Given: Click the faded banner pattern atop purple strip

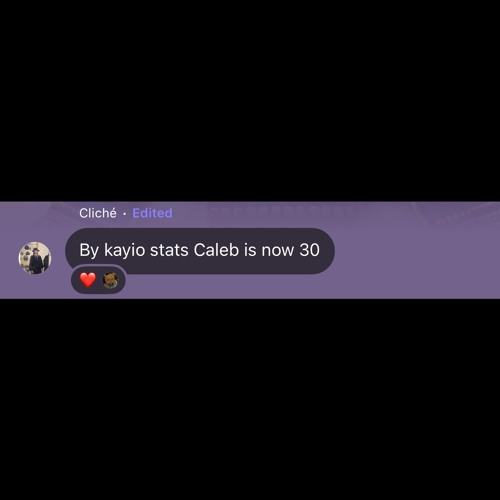Looking at the screenshot, I should 280,212.
